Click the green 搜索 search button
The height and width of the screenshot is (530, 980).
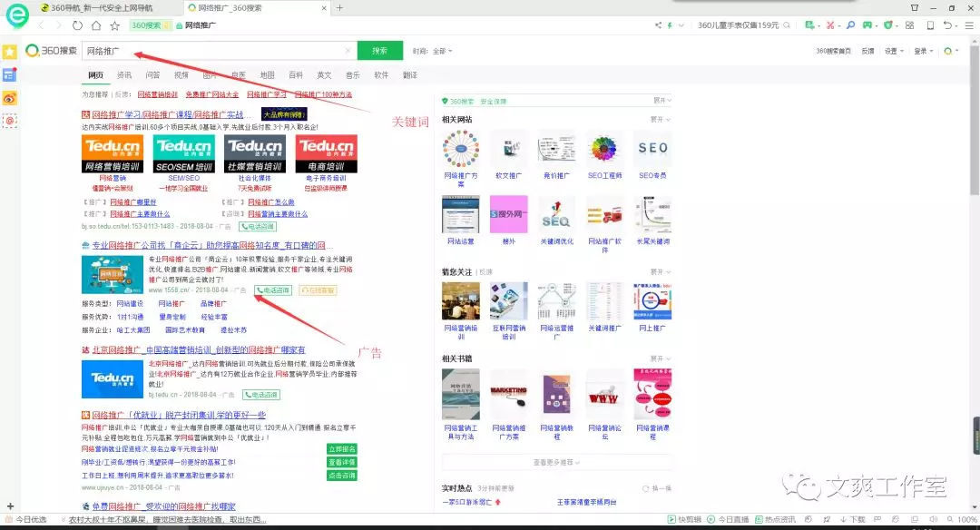click(380, 51)
